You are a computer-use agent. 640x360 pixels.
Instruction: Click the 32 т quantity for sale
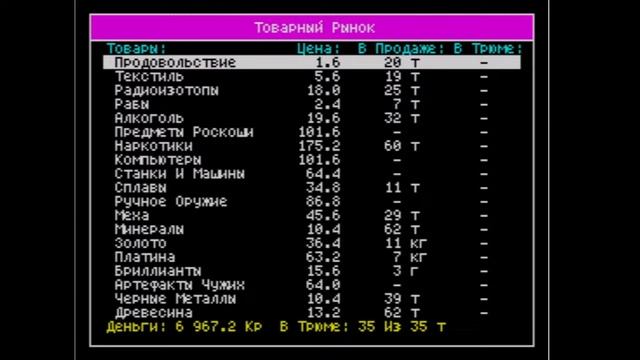(402, 118)
